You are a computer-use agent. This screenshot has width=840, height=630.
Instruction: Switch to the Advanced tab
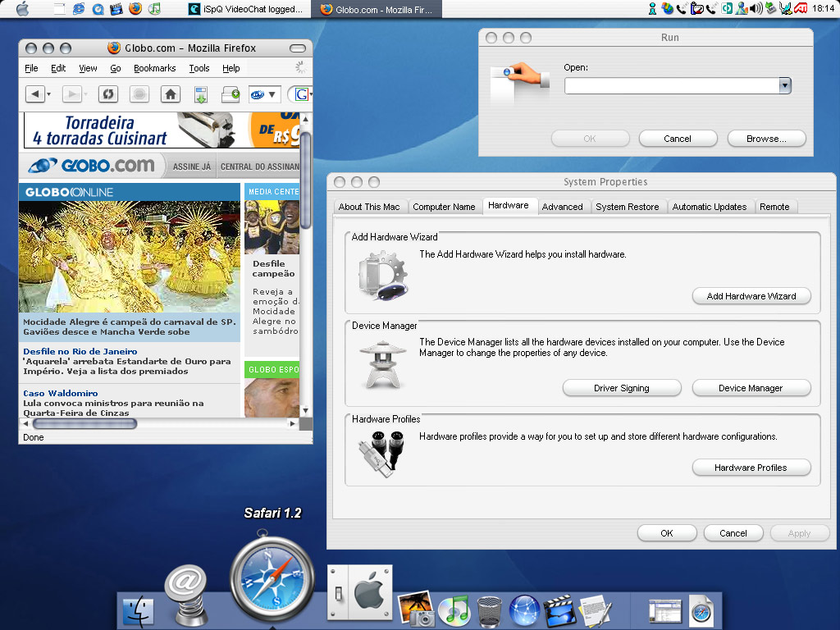(563, 206)
